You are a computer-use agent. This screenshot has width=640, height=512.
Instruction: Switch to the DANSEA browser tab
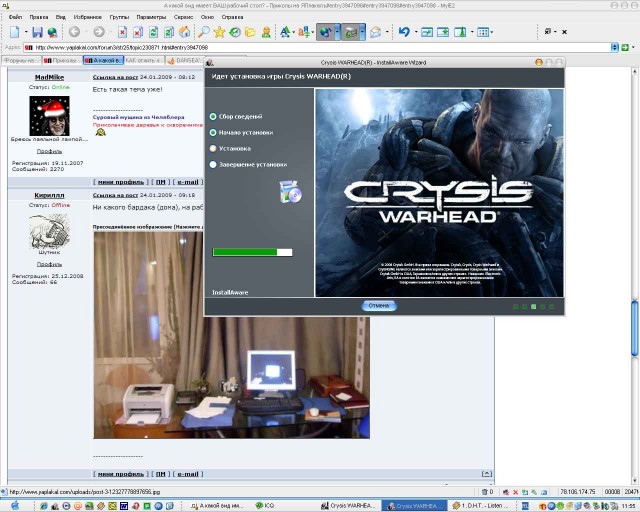click(184, 60)
